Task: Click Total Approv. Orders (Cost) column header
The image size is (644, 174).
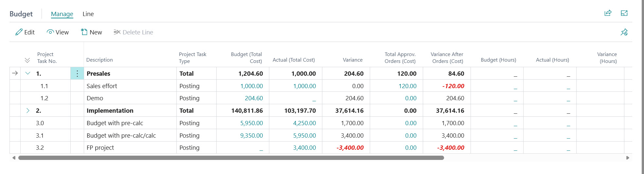Action: (400, 58)
